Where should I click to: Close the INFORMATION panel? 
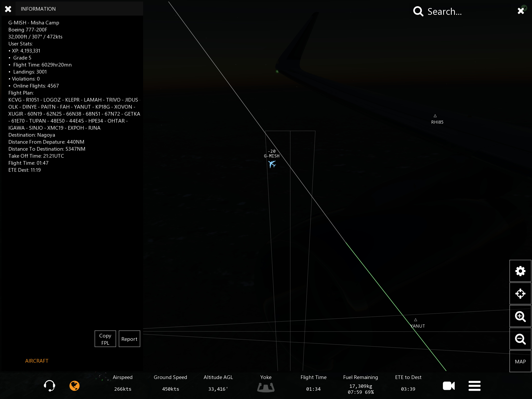point(8,9)
